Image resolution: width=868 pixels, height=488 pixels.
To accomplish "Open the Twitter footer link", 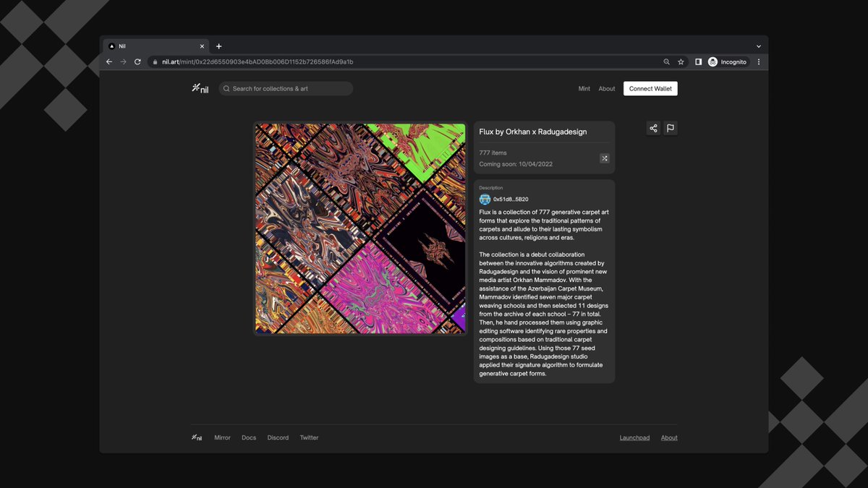I will click(309, 438).
